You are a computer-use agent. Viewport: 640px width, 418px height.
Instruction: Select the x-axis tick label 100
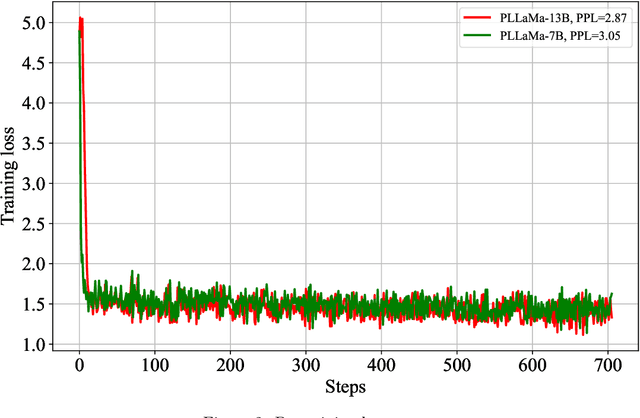coord(155,364)
